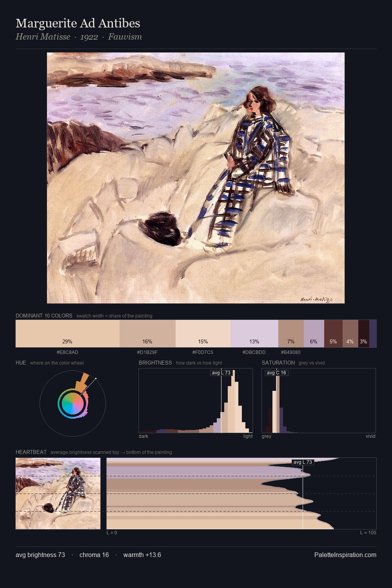Viewport: 392px width, 588px height.
Task: Click the #F0D7C5 hex label
Action: point(203,352)
